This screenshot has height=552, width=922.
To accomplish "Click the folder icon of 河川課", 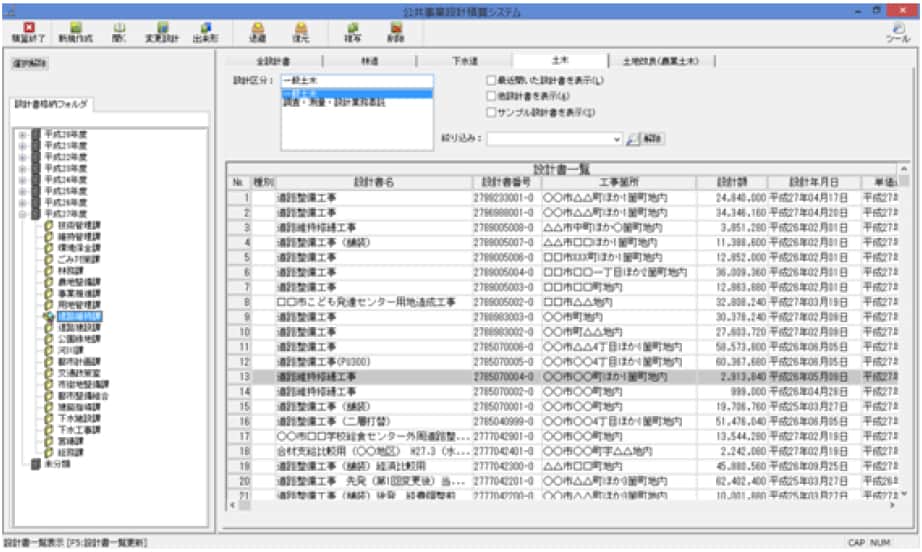I will 49,350.
